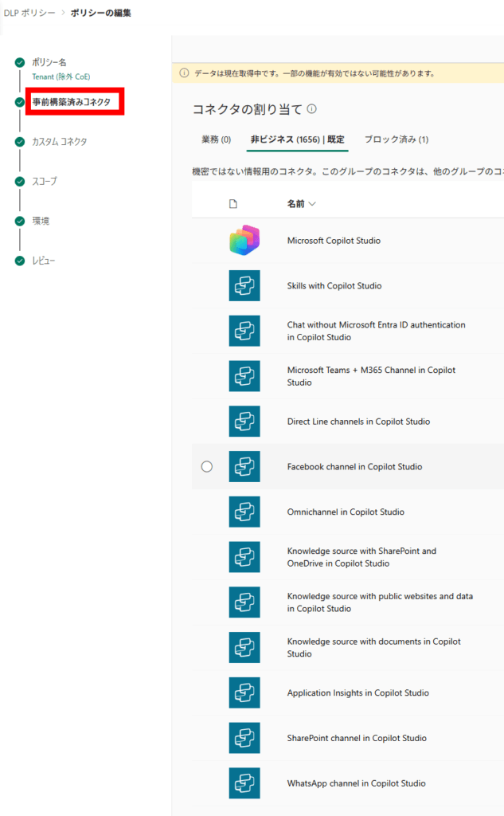504x816 pixels.
Task: Click the Skills with Copilot Studio connector icon
Action: pos(244,286)
